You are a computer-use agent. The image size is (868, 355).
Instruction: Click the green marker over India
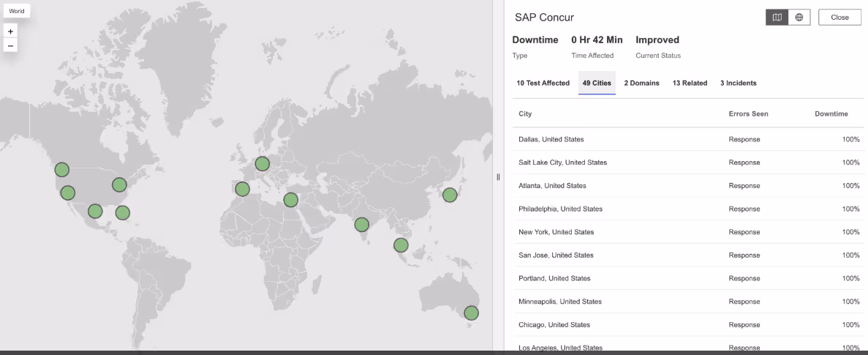(361, 224)
